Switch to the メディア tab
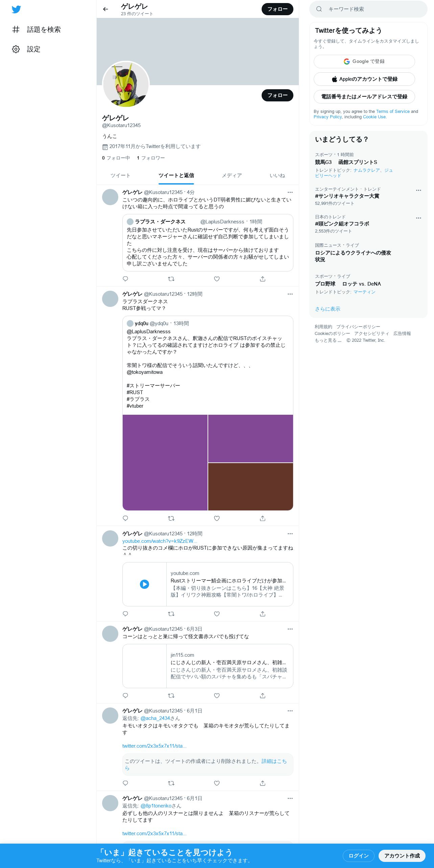 click(x=232, y=175)
